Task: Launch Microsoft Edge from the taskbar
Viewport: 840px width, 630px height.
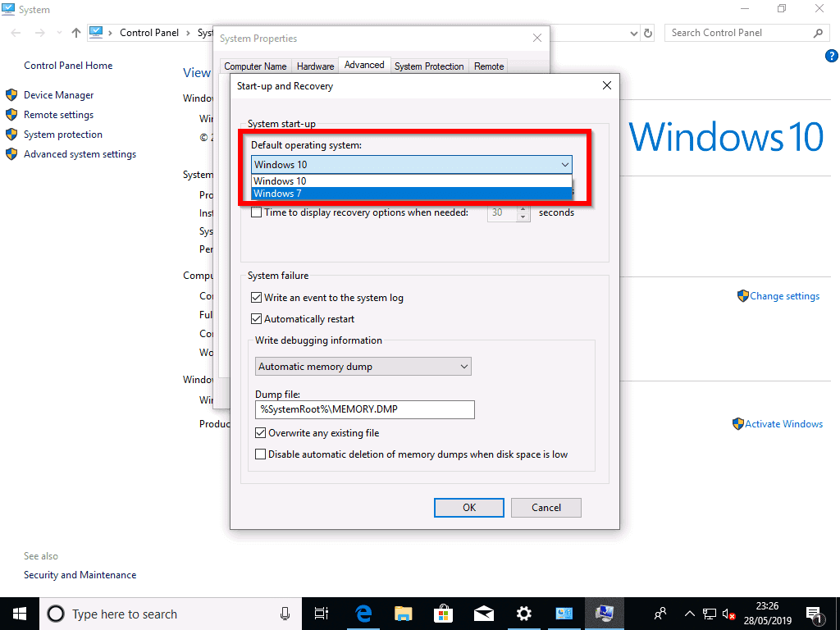Action: pos(363,614)
